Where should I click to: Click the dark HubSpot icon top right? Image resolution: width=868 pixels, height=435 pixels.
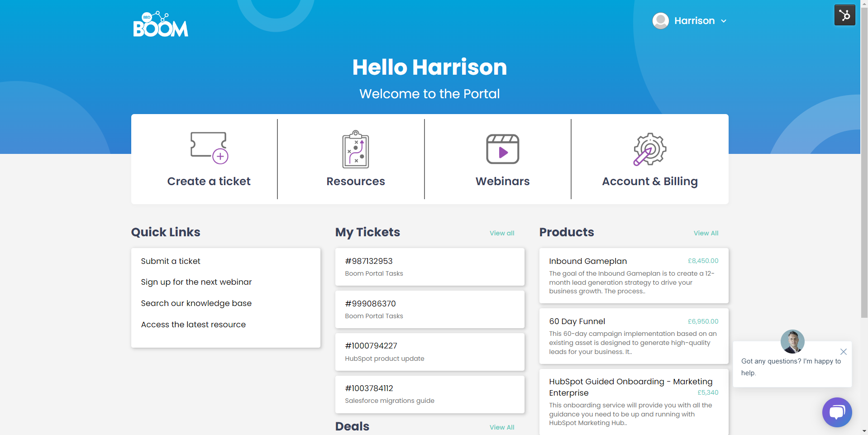click(x=844, y=14)
